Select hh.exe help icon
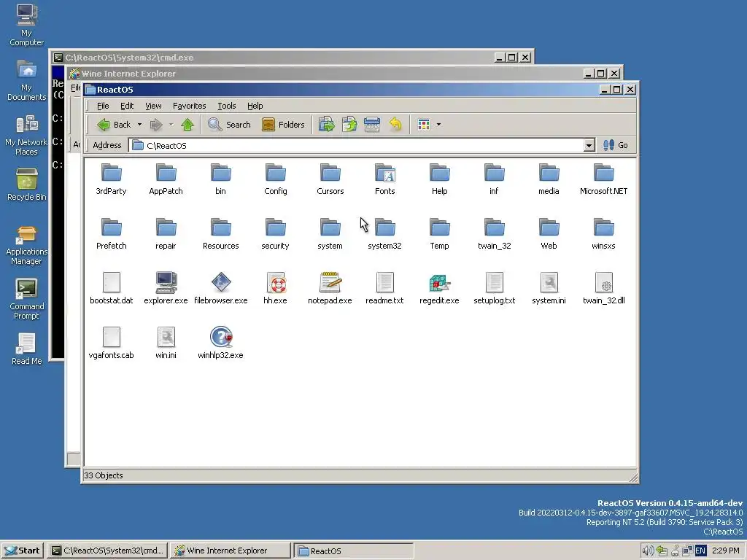Screen dimensions: 747x560 275,282
